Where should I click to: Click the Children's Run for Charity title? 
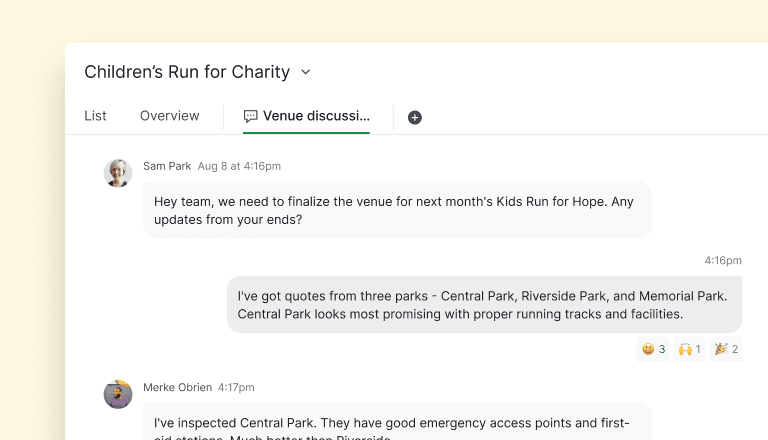[187, 72]
